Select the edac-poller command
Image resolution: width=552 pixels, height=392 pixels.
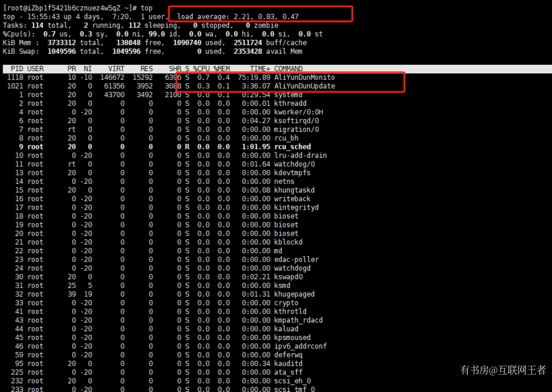(x=296, y=260)
